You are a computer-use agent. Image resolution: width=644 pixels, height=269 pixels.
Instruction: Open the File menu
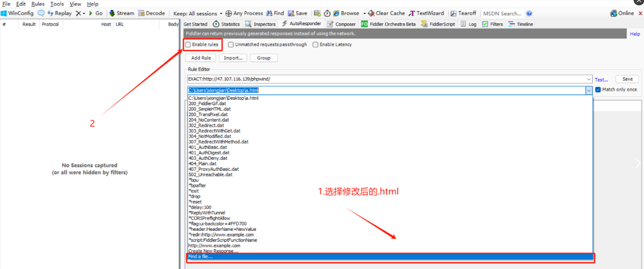click(6, 4)
